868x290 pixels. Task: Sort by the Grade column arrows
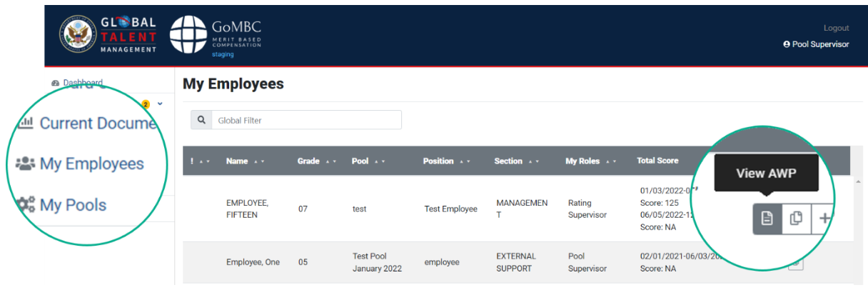click(x=331, y=161)
